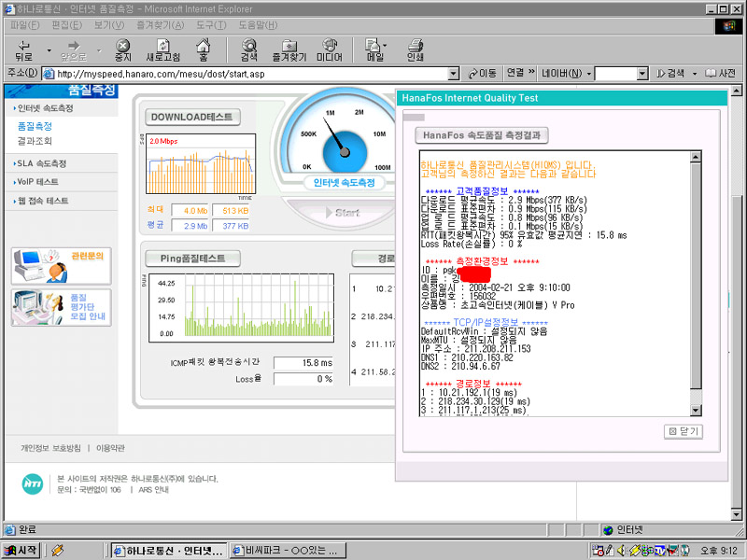Click the ICMP round-trip 15.8 ms field

[303, 363]
